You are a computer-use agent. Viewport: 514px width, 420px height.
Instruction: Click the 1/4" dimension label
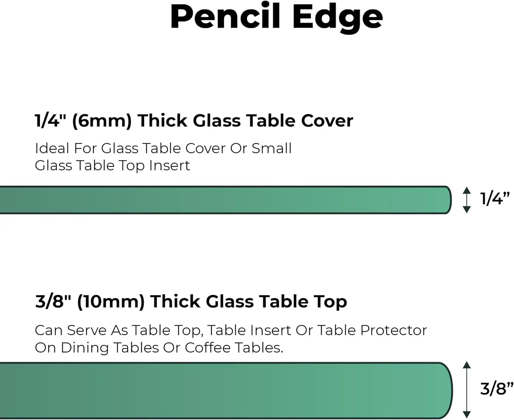(495, 199)
